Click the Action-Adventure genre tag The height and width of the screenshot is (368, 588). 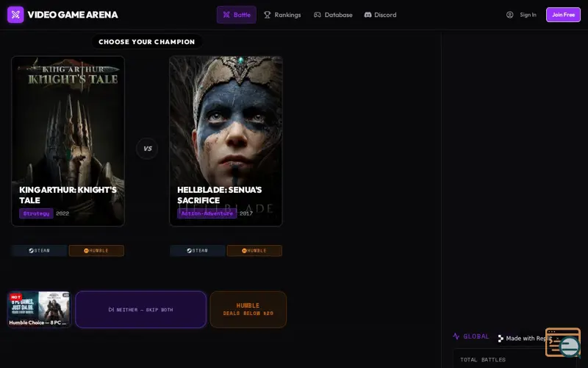pos(207,213)
